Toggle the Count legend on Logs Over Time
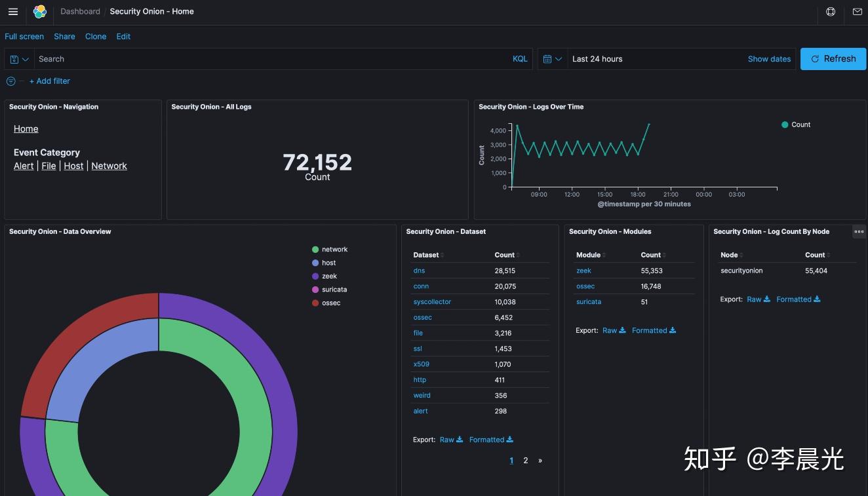The height and width of the screenshot is (496, 868). pyautogui.click(x=796, y=124)
